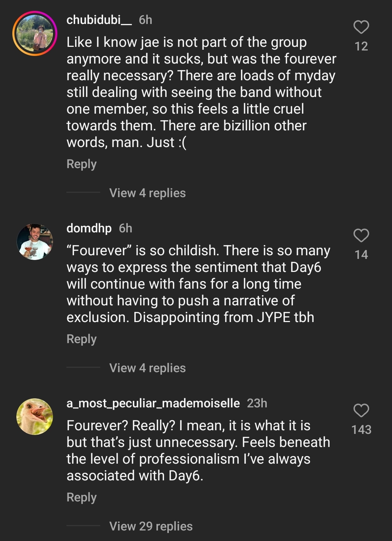
Task: Tap the 6h timestamp beside domdhp
Action: [126, 228]
